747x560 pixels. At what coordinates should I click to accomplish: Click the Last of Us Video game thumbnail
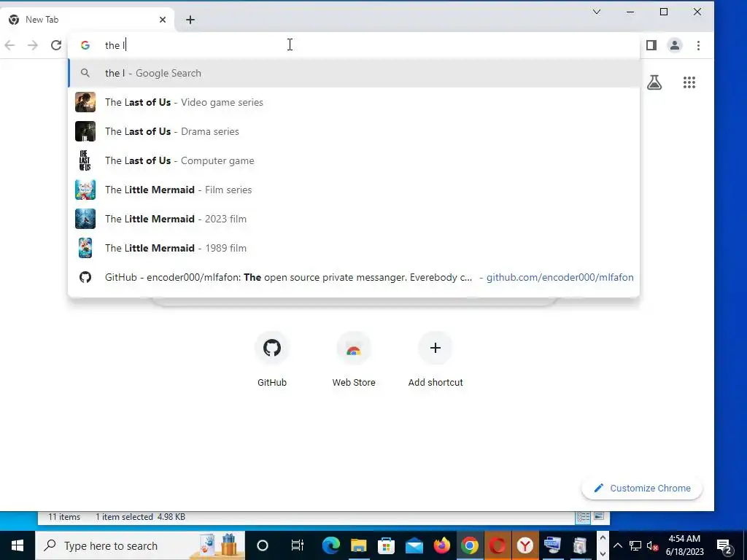coord(85,102)
